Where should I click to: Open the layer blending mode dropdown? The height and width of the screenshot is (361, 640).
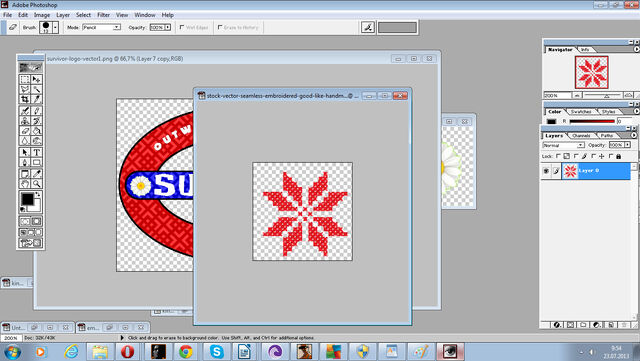tap(563, 145)
